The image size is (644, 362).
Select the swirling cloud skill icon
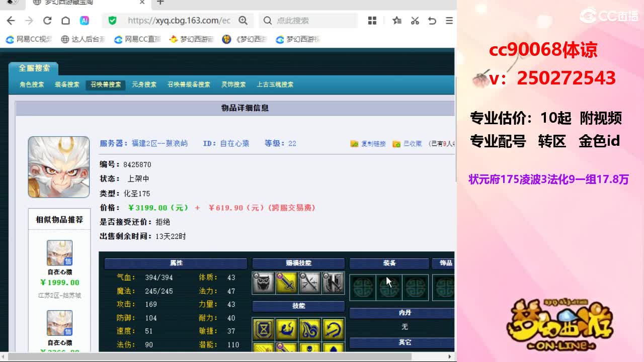(310, 329)
